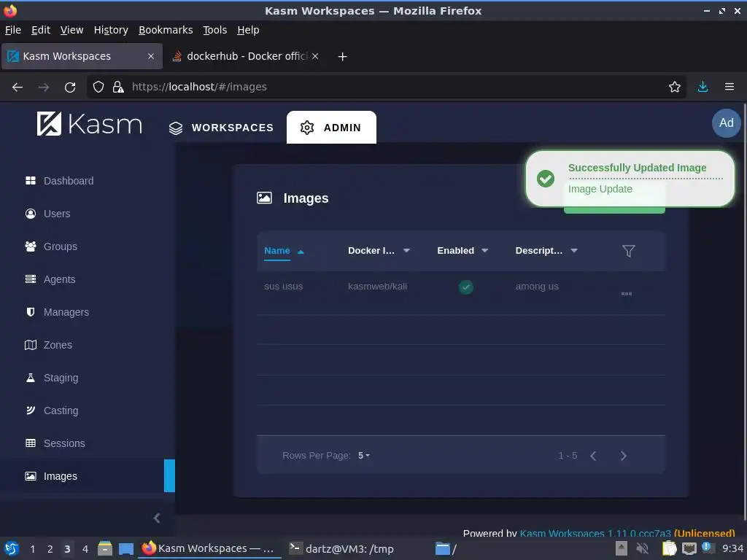Dismiss the Successfully Updated Image notification

pyautogui.click(x=630, y=179)
